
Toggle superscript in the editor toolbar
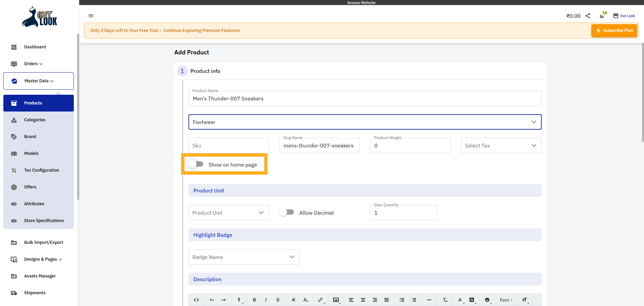pyautogui.click(x=293, y=300)
